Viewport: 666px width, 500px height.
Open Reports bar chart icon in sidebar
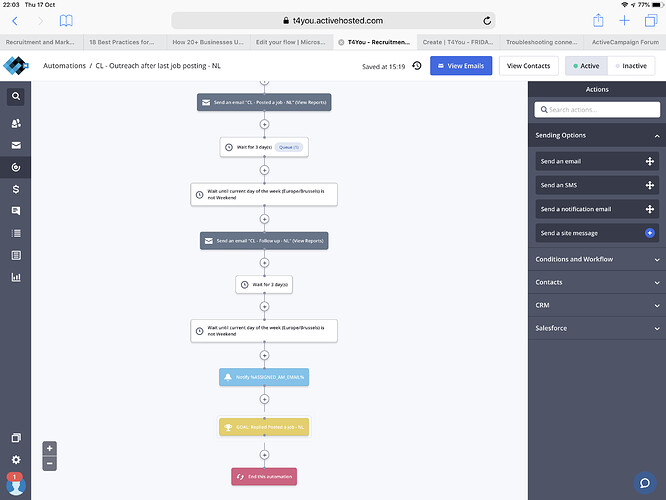tap(16, 277)
